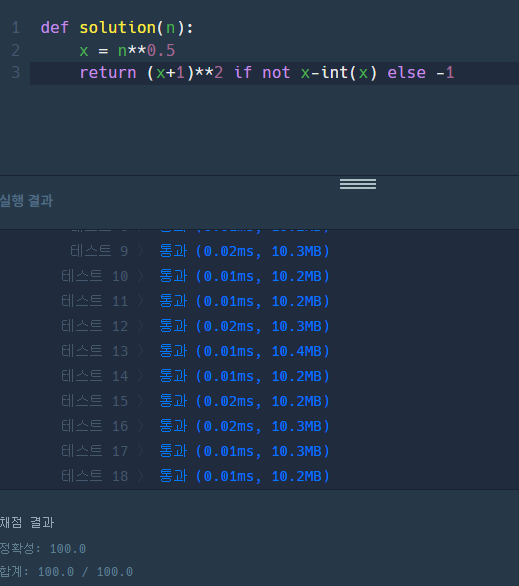Click the panel resize handle bars
The image size is (519, 586).
[358, 184]
